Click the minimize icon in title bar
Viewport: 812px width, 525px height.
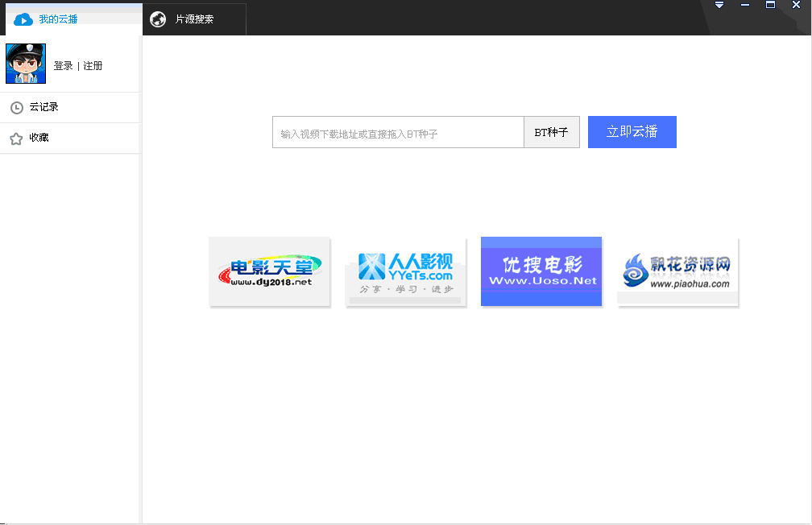point(744,5)
